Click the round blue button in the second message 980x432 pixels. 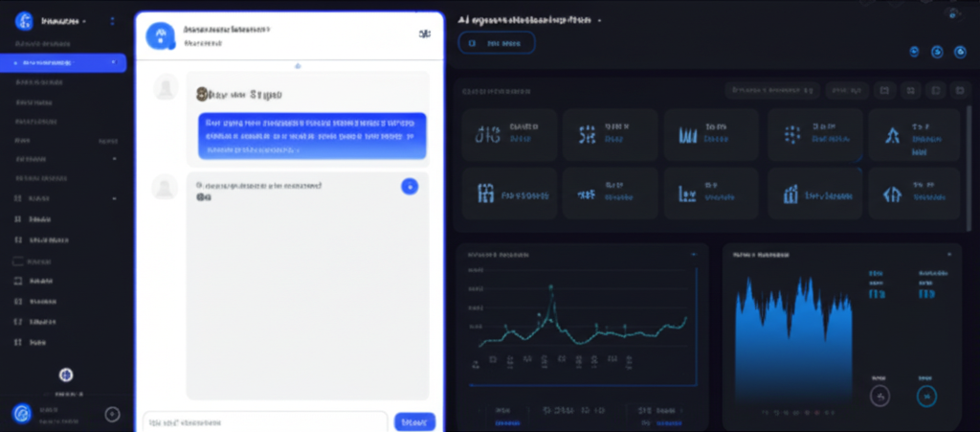[410, 186]
